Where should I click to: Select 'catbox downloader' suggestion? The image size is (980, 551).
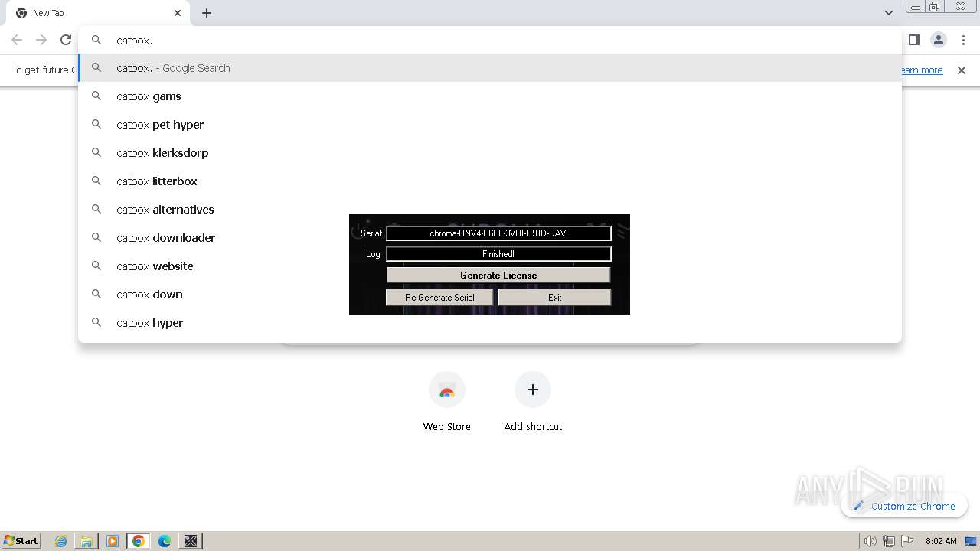click(x=490, y=238)
